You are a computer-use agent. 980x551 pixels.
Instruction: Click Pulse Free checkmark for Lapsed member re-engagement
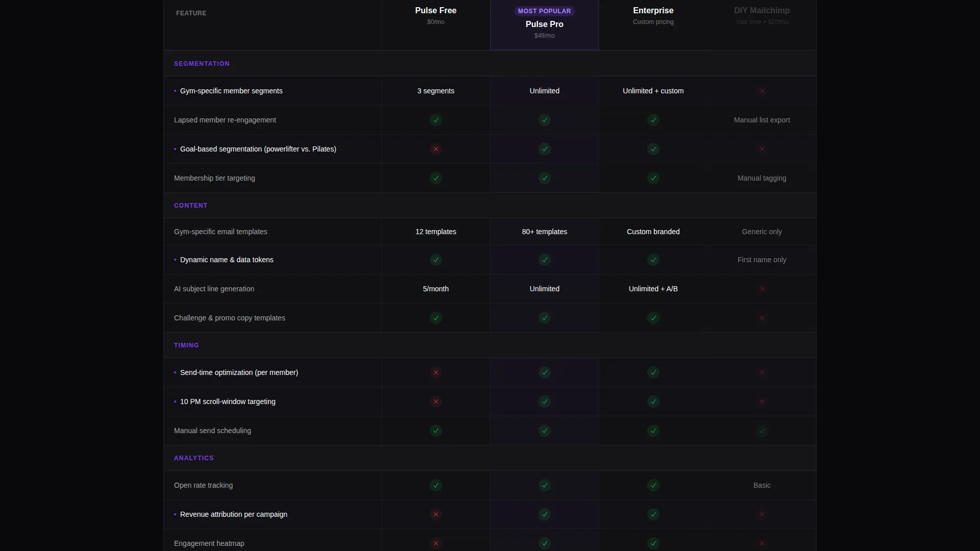(435, 120)
